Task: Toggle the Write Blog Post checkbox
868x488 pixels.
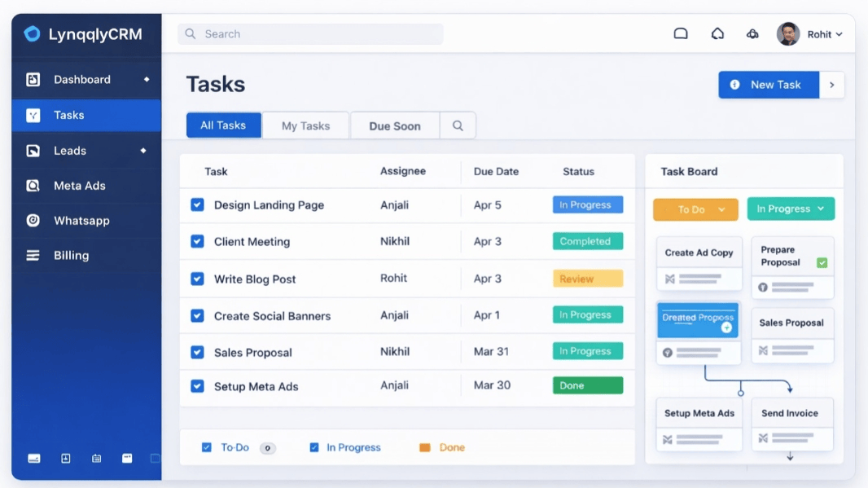Action: click(197, 279)
